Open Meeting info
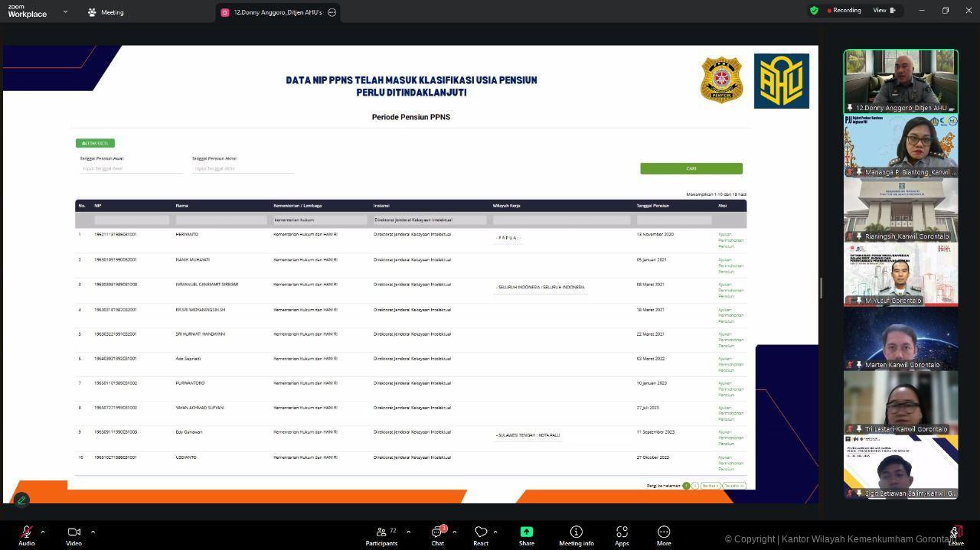This screenshot has width=980, height=550. click(x=576, y=532)
